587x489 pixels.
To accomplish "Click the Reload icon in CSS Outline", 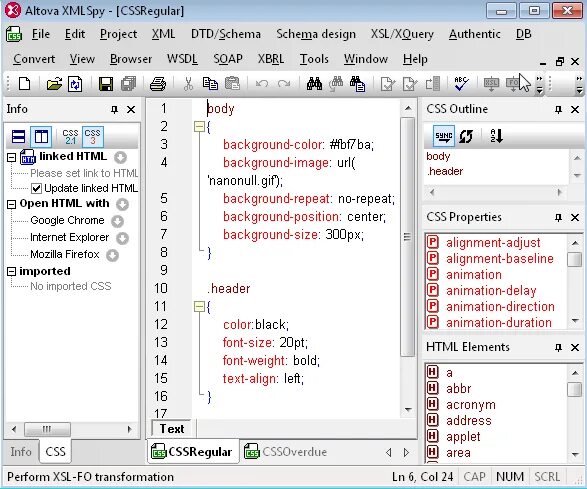I will 466,136.
